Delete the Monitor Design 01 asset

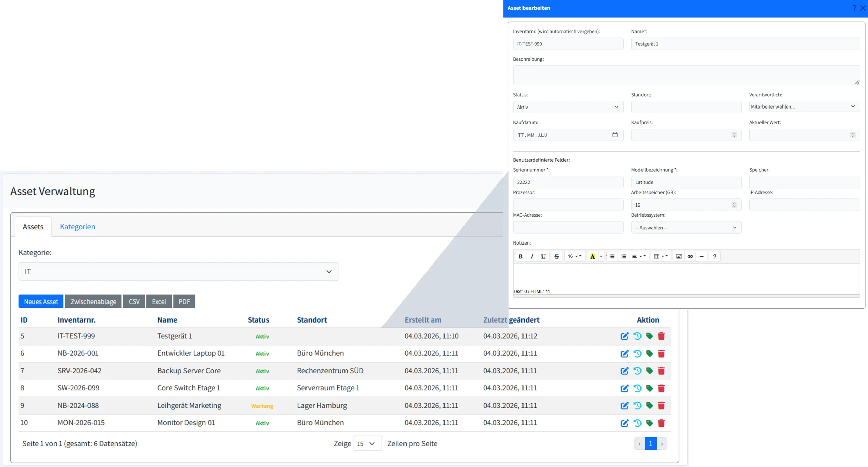coord(661,423)
